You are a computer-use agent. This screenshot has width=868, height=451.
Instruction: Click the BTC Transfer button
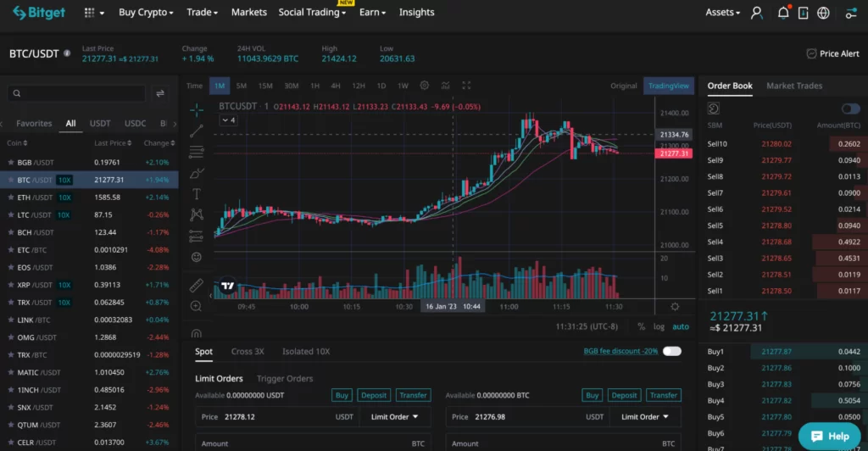(x=663, y=395)
